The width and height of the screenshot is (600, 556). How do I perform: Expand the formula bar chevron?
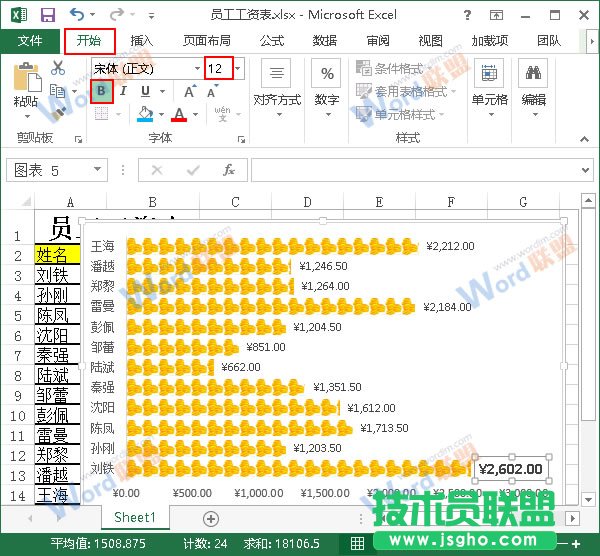pyautogui.click(x=585, y=170)
